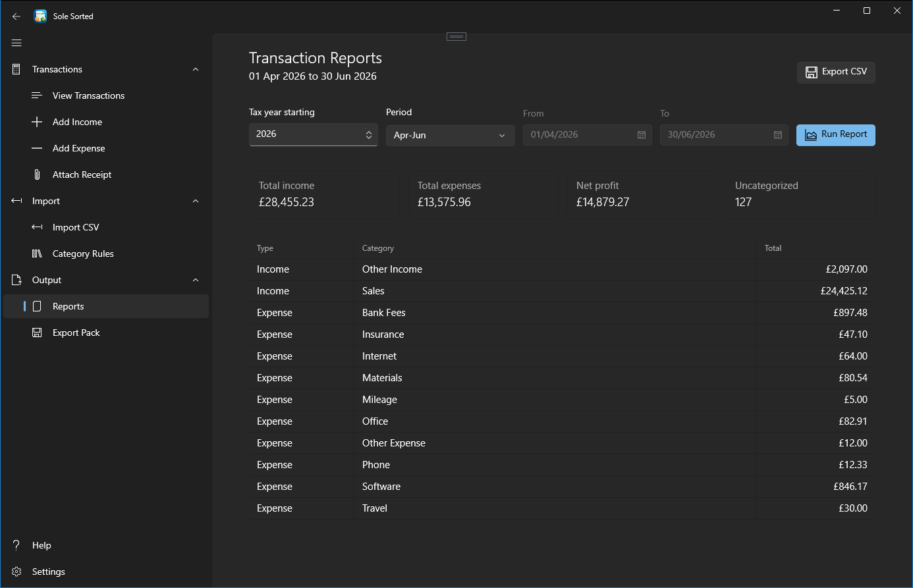This screenshot has width=913, height=588.
Task: Open Export Pack page
Action: click(106, 333)
